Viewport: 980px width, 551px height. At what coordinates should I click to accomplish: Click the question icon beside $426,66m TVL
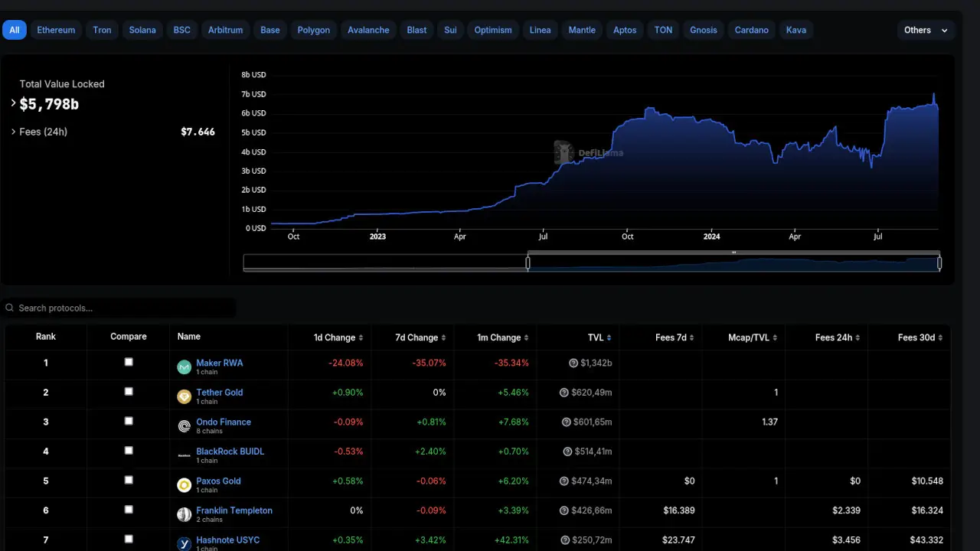564,510
